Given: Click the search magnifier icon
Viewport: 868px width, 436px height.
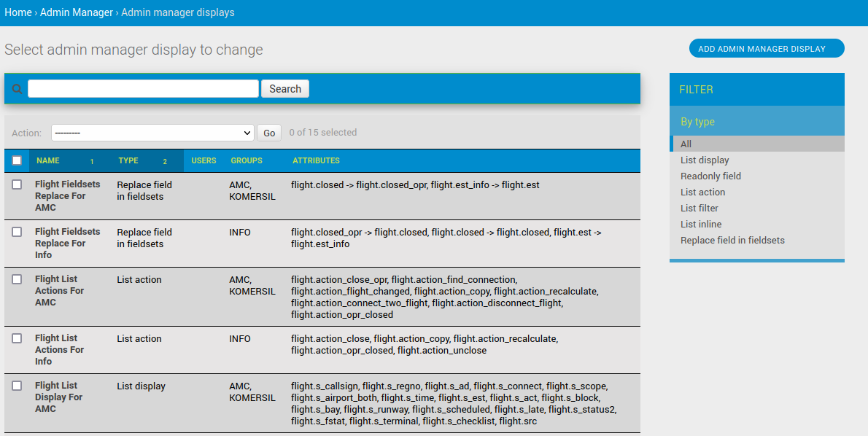Looking at the screenshot, I should tap(17, 89).
